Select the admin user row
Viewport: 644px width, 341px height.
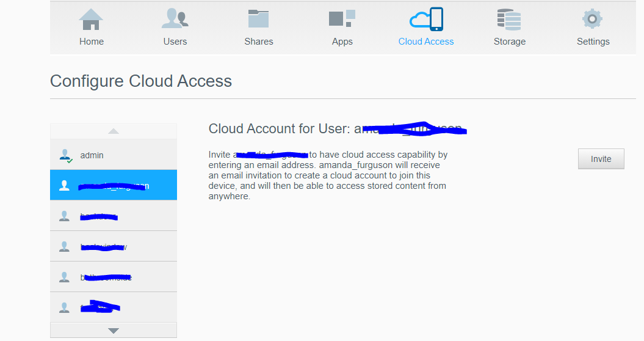(x=114, y=155)
